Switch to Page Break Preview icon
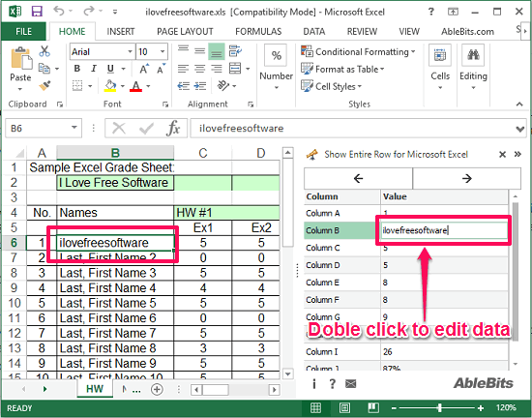532x418 pixels. coord(373,407)
